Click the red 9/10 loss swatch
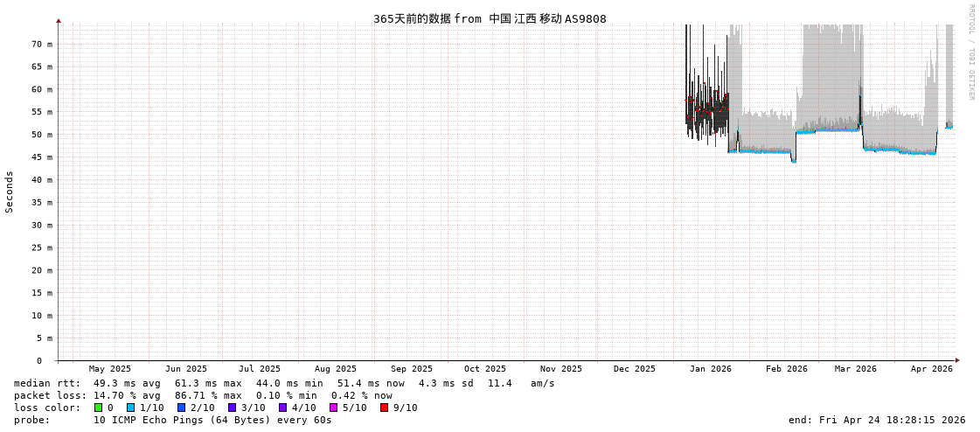980x432 pixels. (x=384, y=408)
